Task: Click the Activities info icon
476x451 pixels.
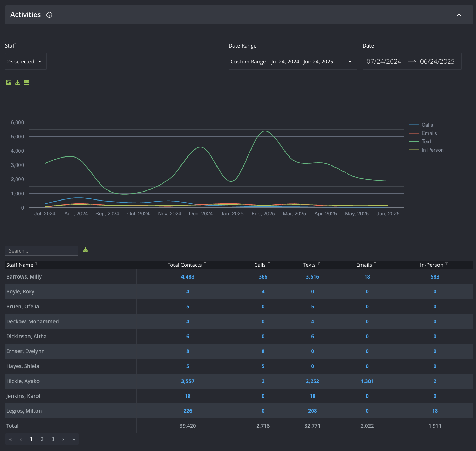Action: (49, 15)
